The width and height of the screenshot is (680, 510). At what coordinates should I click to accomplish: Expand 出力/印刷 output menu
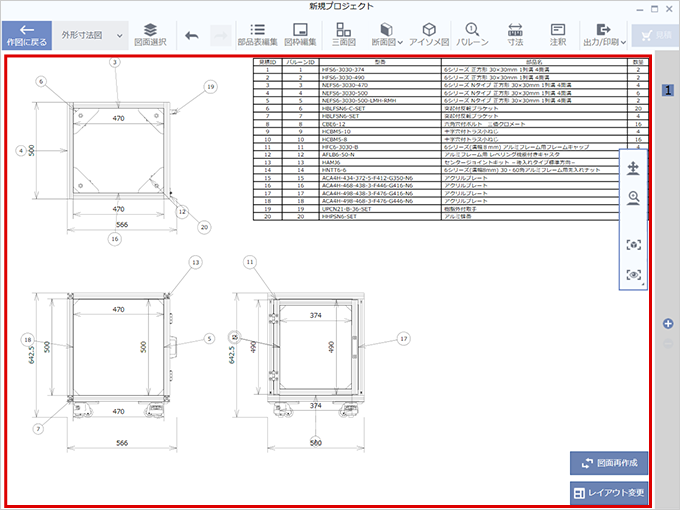[602, 35]
